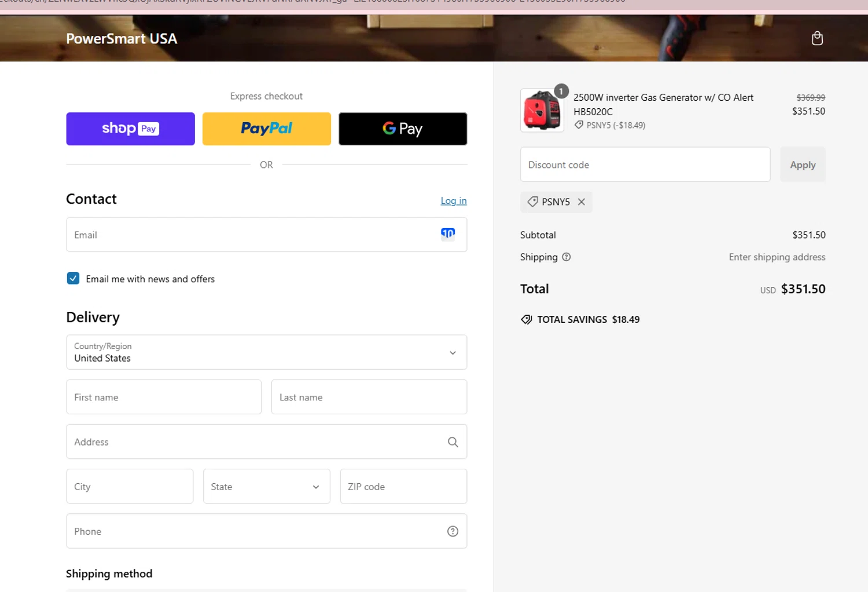Click the 'Express checkout' label
The image size is (868, 592).
pos(266,96)
